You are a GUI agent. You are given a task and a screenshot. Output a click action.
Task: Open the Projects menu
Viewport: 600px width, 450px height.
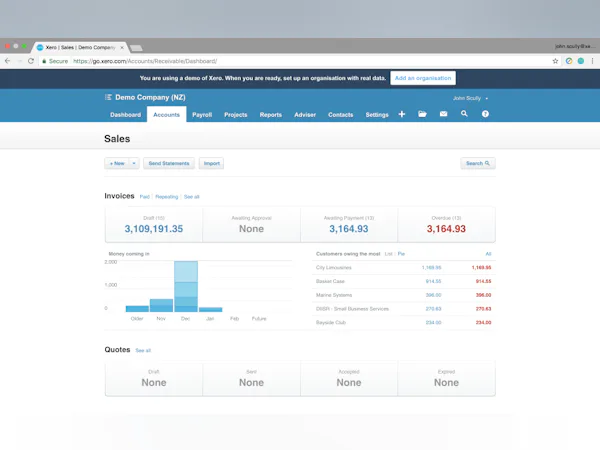[x=236, y=115]
